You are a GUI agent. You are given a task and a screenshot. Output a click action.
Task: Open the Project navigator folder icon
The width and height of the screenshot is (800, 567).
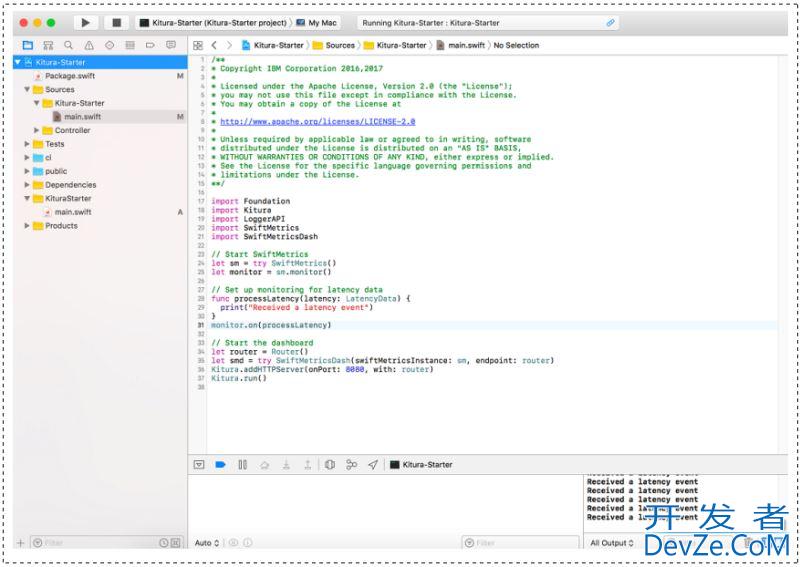(28, 45)
